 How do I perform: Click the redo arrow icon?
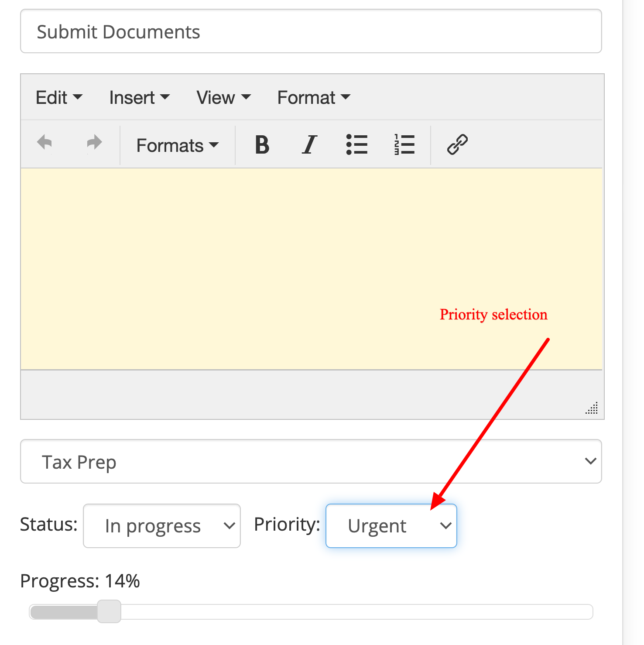pyautogui.click(x=94, y=144)
